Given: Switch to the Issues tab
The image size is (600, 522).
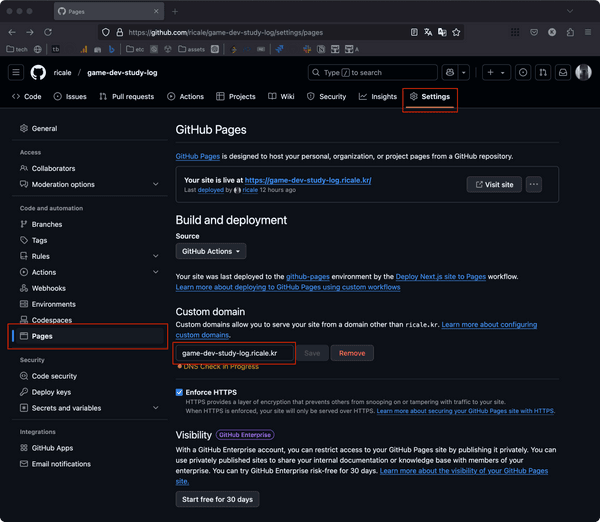Looking at the screenshot, I should point(70,96).
